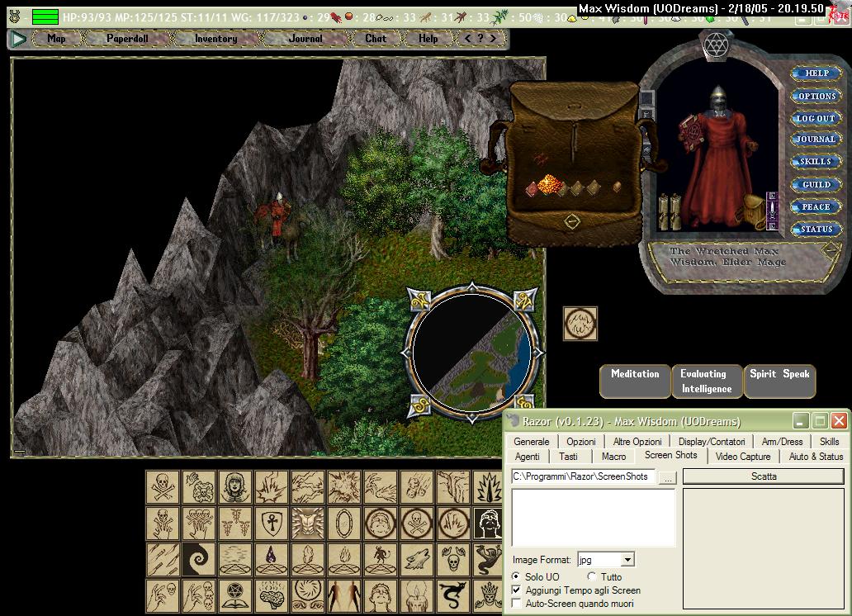Click the screenshots folder path field

point(583,476)
